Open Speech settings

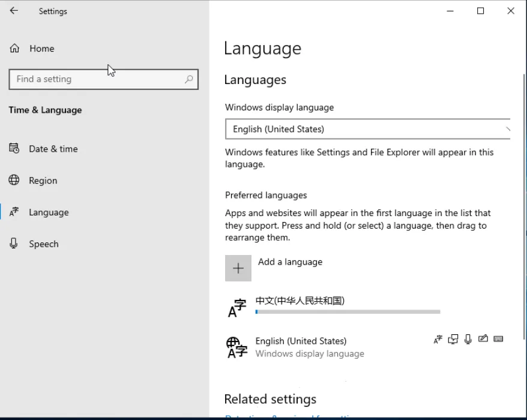[x=43, y=244]
